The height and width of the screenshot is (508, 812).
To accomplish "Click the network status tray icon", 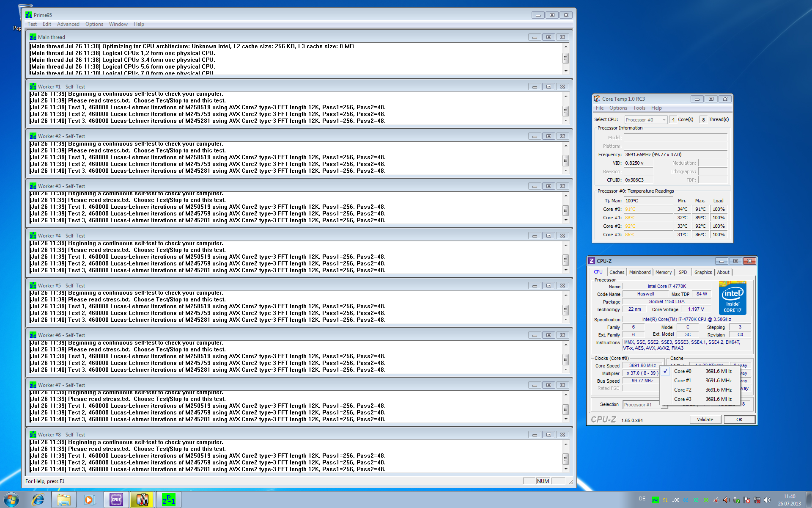I will coord(757,500).
